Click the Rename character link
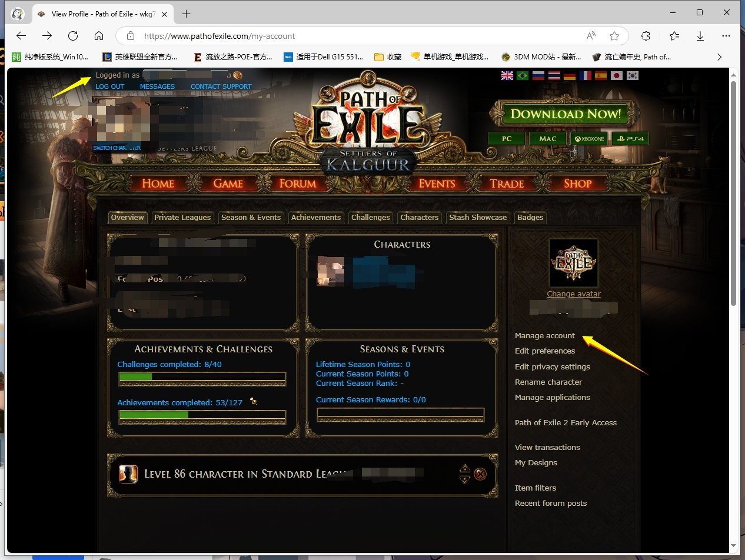This screenshot has height=560, width=745. pos(548,382)
